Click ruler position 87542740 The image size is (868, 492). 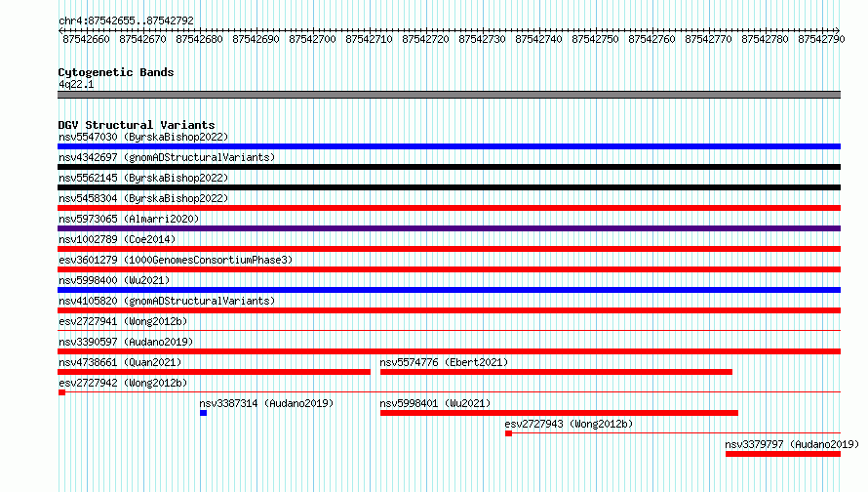point(538,39)
